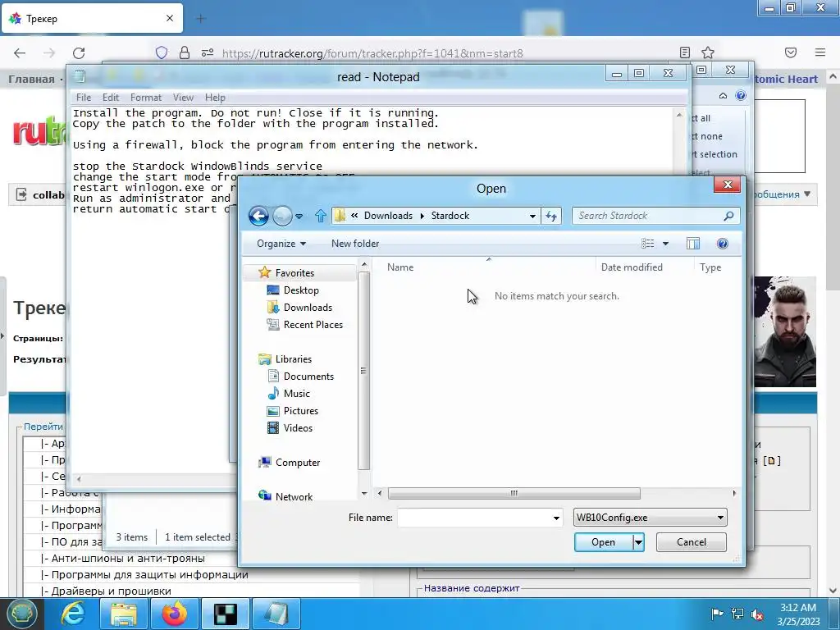Viewport: 840px width, 630px height.
Task: Change view icon in Open dialog
Action: tap(648, 244)
